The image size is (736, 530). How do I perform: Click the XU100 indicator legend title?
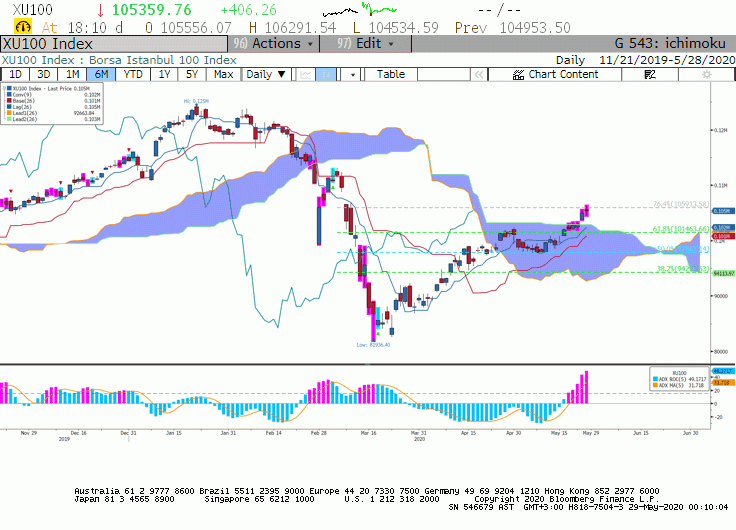[x=679, y=373]
